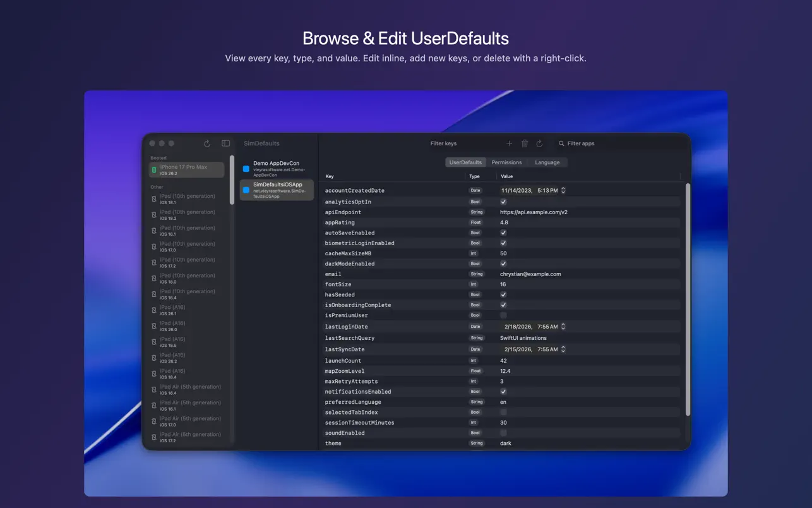Image resolution: width=812 pixels, height=508 pixels.
Task: Uncheck the analyticsOptIn checkbox
Action: [x=503, y=201]
